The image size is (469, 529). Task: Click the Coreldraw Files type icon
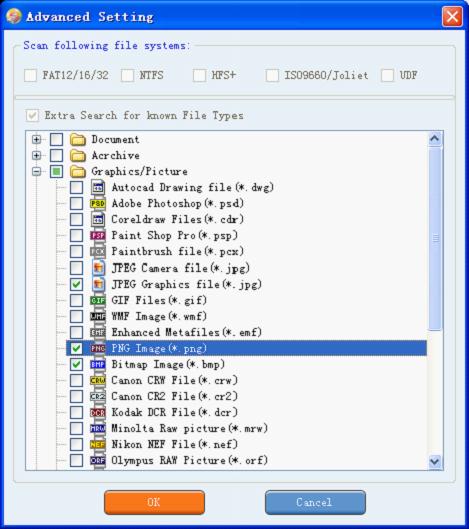click(x=98, y=220)
